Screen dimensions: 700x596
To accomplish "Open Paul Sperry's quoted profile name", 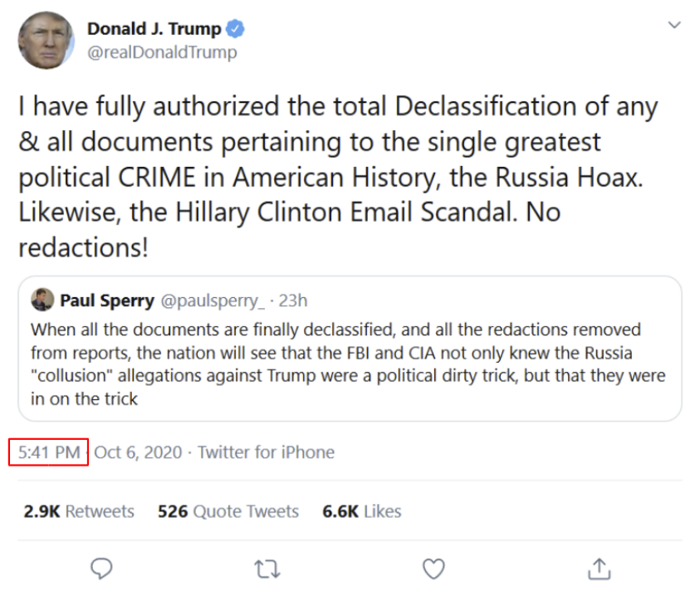I will [x=106, y=300].
